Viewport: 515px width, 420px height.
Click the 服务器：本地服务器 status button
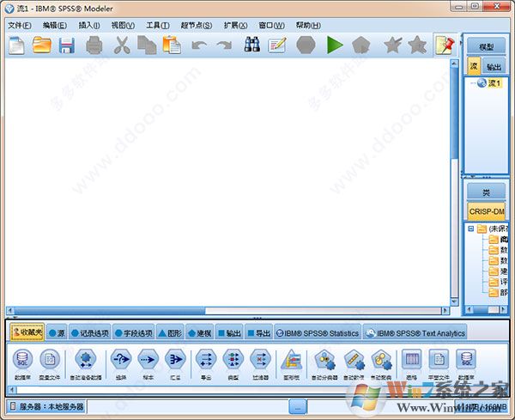(46, 406)
